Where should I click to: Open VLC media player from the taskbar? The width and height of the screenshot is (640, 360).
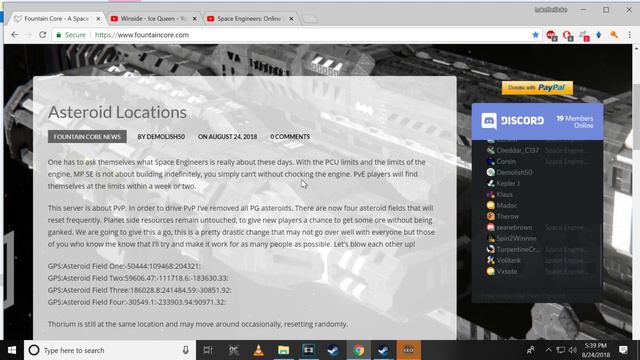click(x=258, y=350)
